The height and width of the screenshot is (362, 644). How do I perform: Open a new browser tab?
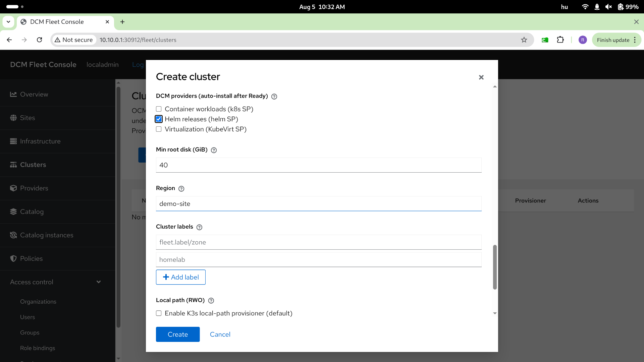122,22
